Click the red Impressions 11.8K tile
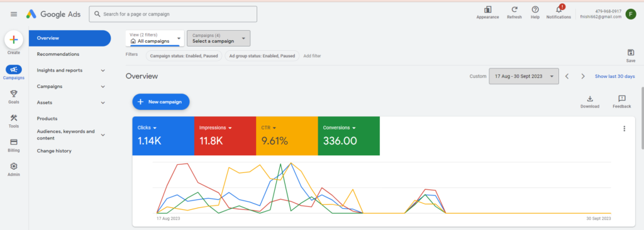The height and width of the screenshot is (230, 644). tap(225, 136)
